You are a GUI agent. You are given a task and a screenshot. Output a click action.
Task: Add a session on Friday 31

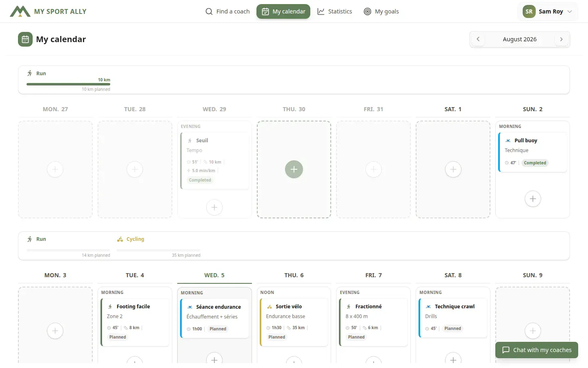click(374, 169)
